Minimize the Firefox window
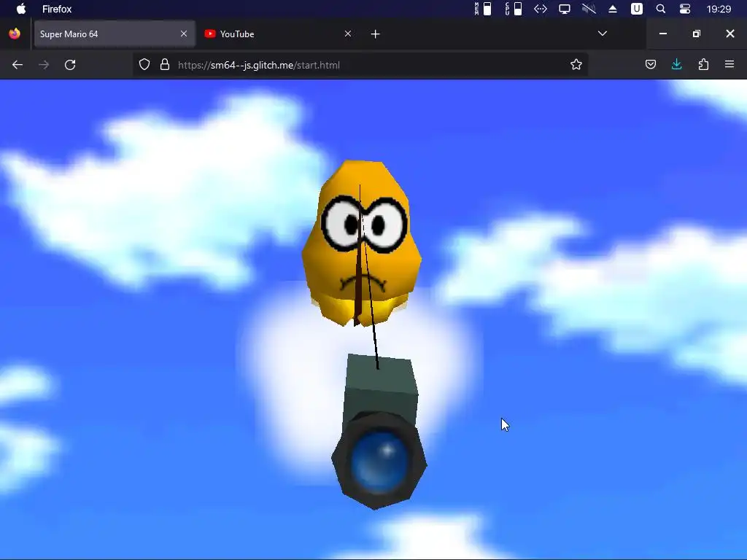The image size is (747, 560). [x=662, y=34]
